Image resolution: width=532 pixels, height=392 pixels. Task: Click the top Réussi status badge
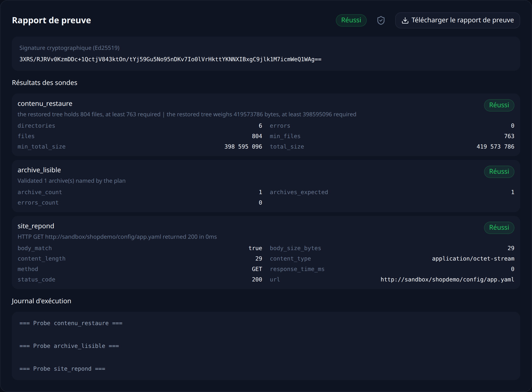click(351, 20)
